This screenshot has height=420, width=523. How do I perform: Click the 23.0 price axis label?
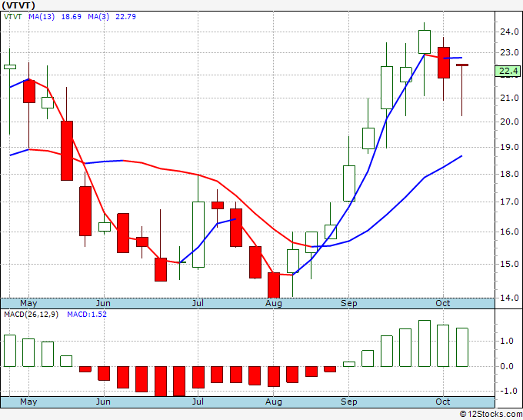509,52
